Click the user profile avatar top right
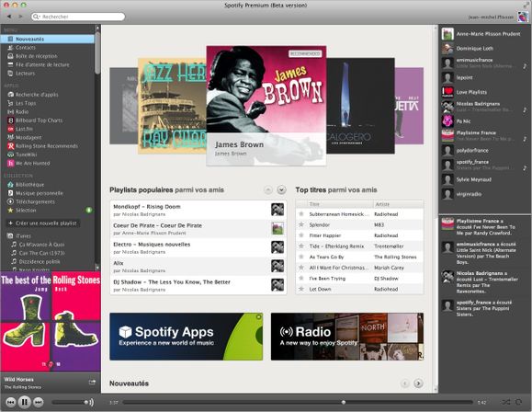Image resolution: width=532 pixels, height=412 pixels. 523,17
